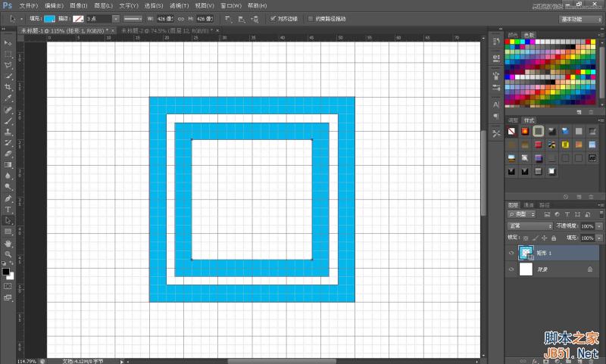
Task: Open Paragraph panel from side dock
Action: point(496,117)
